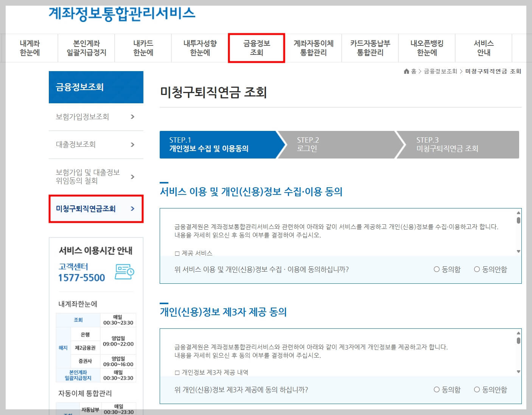The height and width of the screenshot is (415, 532).
Task: Click the 제2금융권 row in the hours table
Action: [x=85, y=348]
